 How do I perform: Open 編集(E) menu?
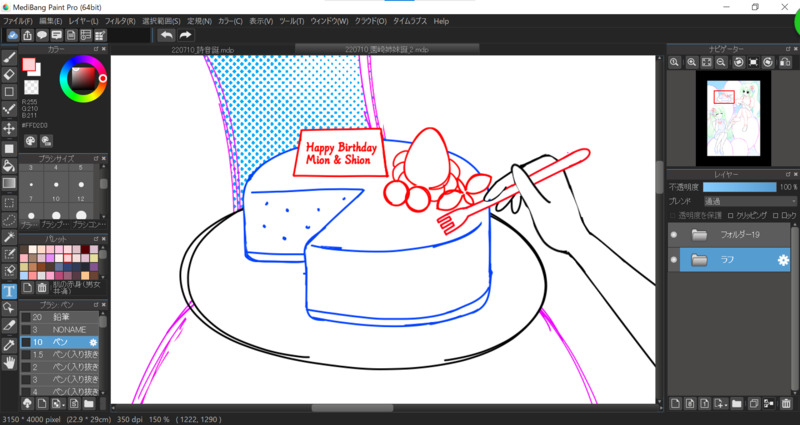point(51,21)
